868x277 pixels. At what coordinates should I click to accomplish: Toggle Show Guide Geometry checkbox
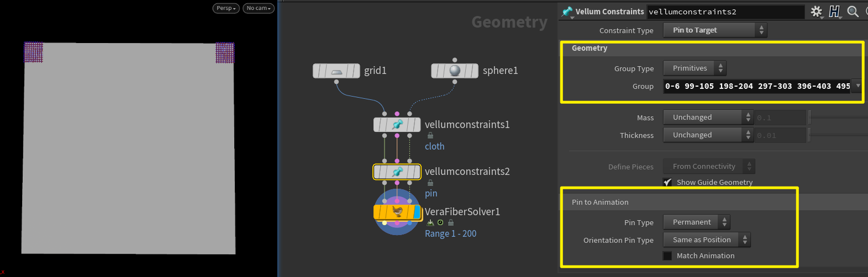click(x=667, y=182)
